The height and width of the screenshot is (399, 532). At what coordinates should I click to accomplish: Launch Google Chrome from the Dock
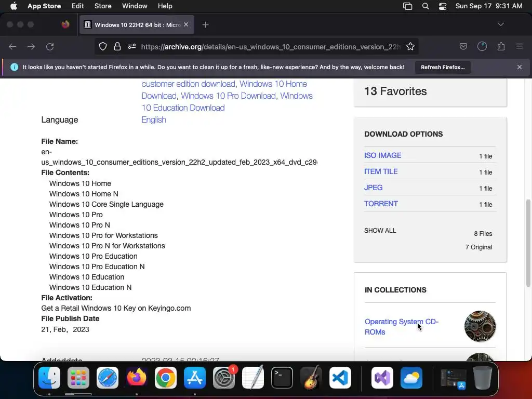[166, 377]
